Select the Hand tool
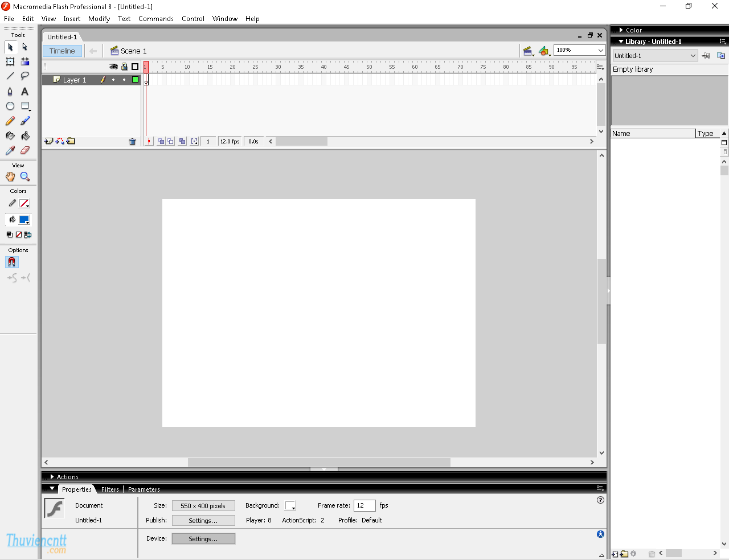The width and height of the screenshot is (729, 560). point(10,176)
